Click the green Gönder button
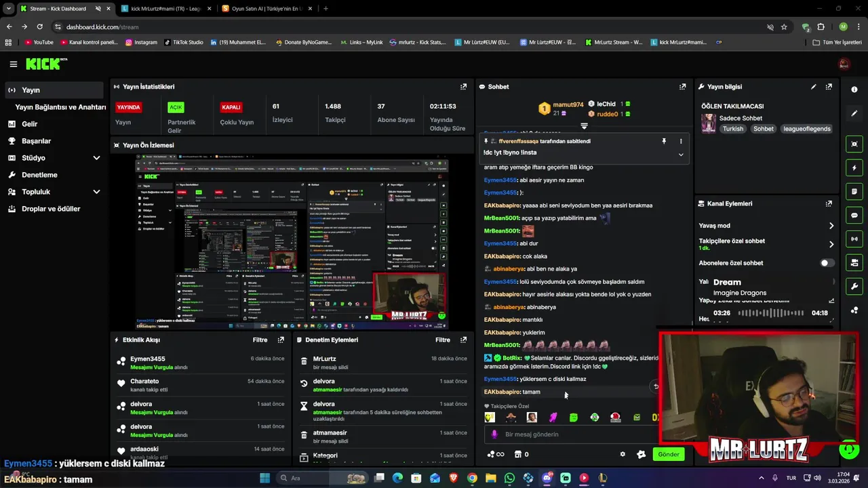 (x=668, y=454)
